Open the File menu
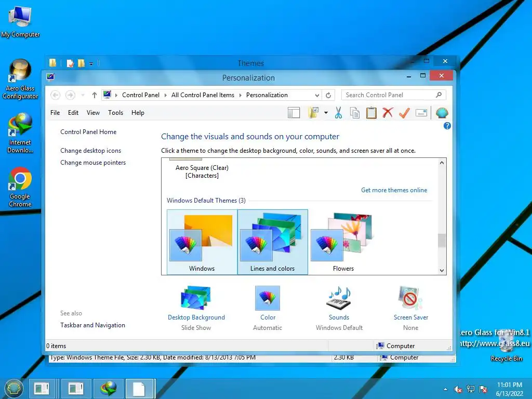Viewport: 532px width, 399px height. coord(55,113)
